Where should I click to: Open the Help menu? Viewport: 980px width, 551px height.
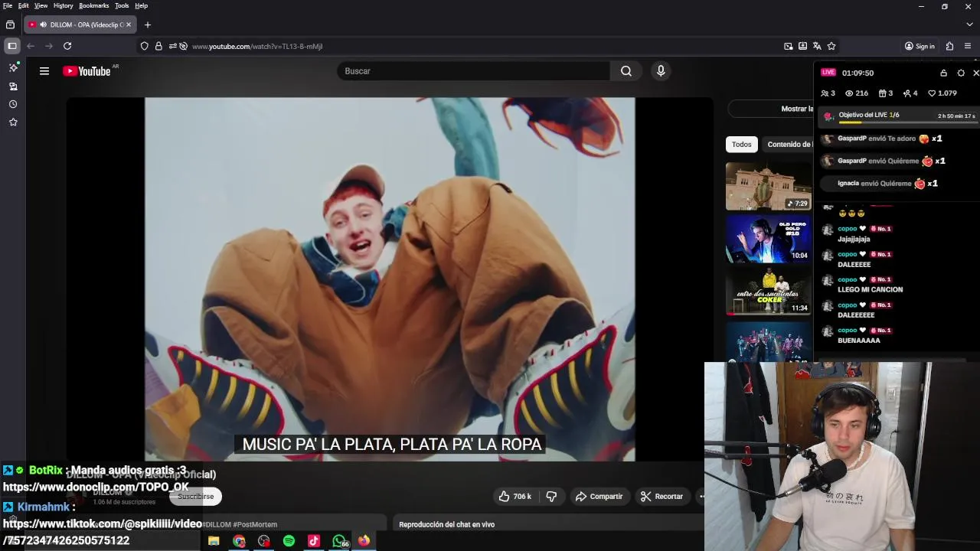pos(142,5)
